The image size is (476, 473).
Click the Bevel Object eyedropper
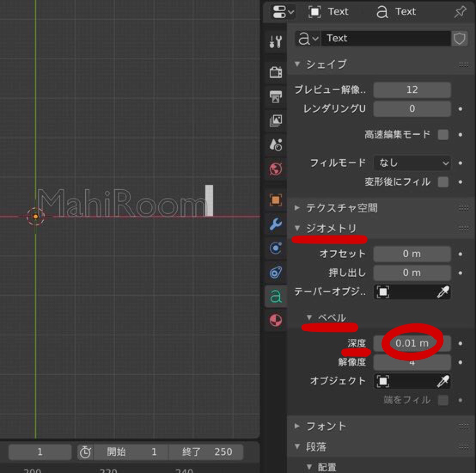443,381
